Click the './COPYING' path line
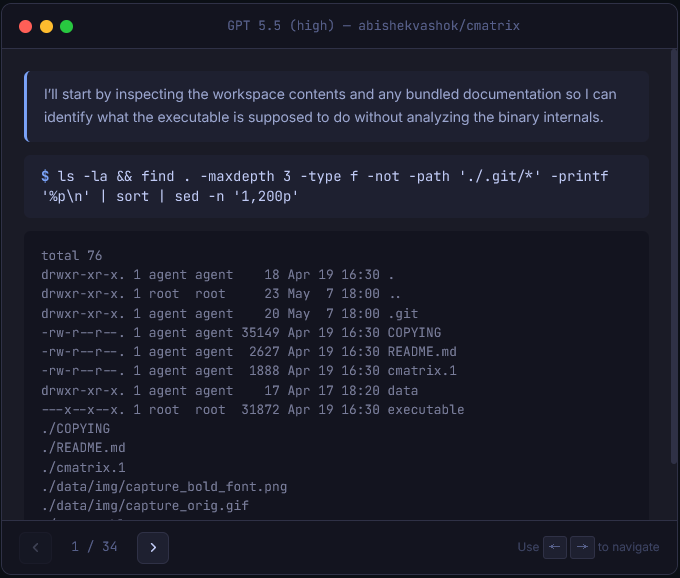 tap(76, 429)
